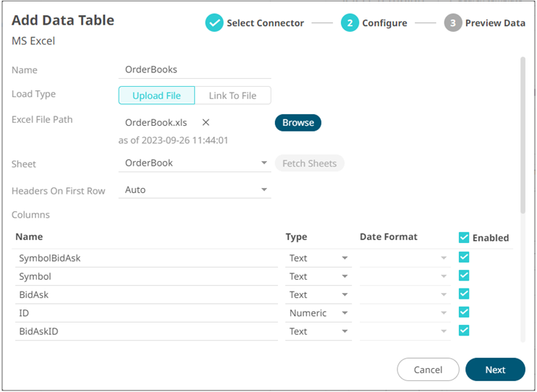Expand the Headers On First Row dropdown
Viewport: 537px width, 392px height.
pos(195,190)
